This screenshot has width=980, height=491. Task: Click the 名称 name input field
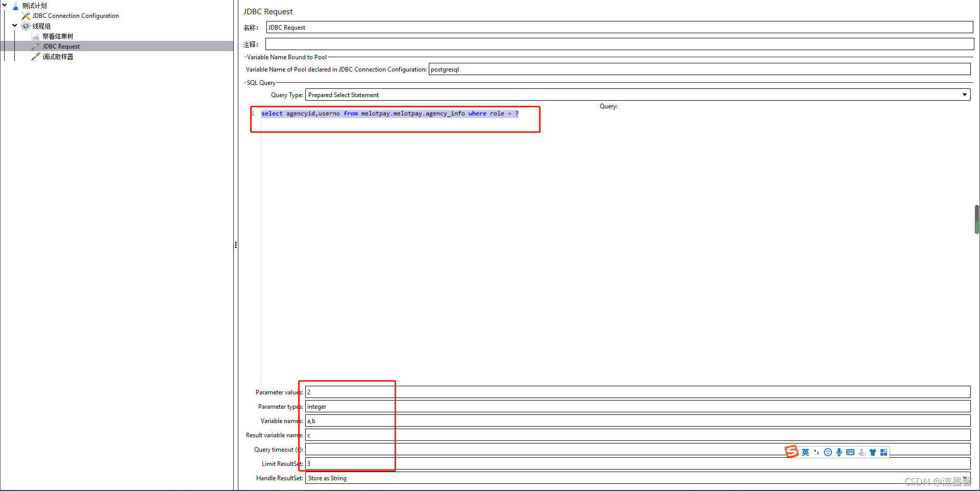click(x=620, y=27)
